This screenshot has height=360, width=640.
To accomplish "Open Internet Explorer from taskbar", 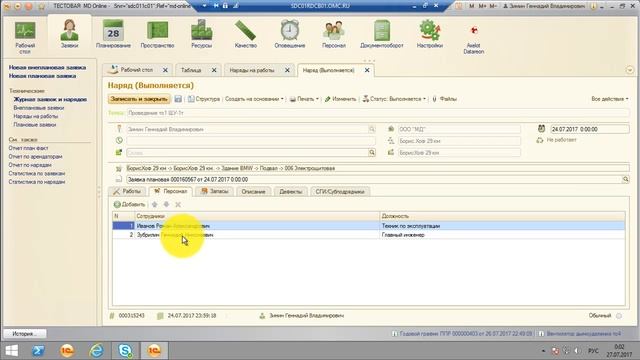I will pyautogui.click(x=96, y=350).
